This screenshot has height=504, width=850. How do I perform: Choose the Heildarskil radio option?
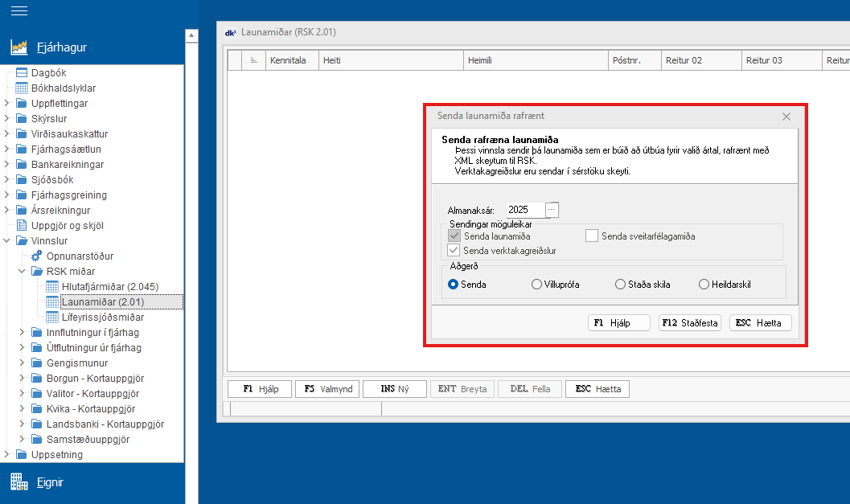[x=704, y=284]
